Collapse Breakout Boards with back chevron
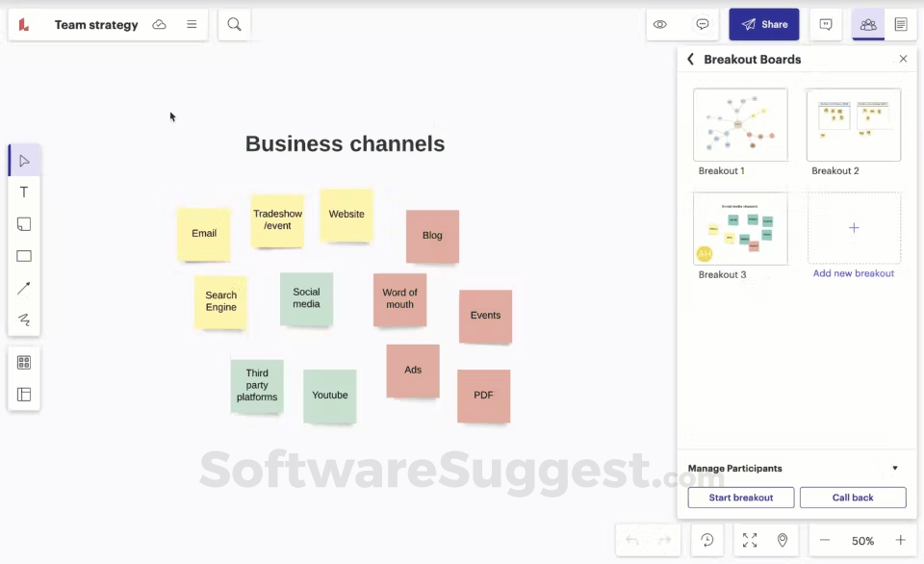This screenshot has width=924, height=564. pyautogui.click(x=691, y=59)
